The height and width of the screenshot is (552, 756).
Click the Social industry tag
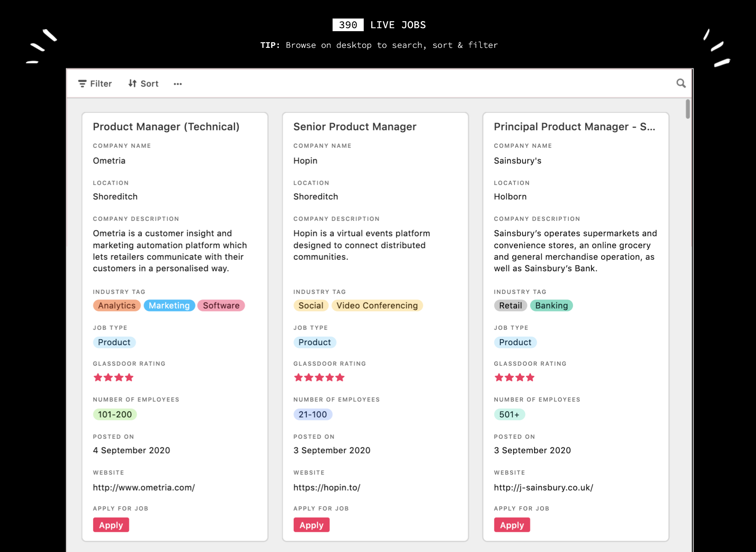pos(311,305)
